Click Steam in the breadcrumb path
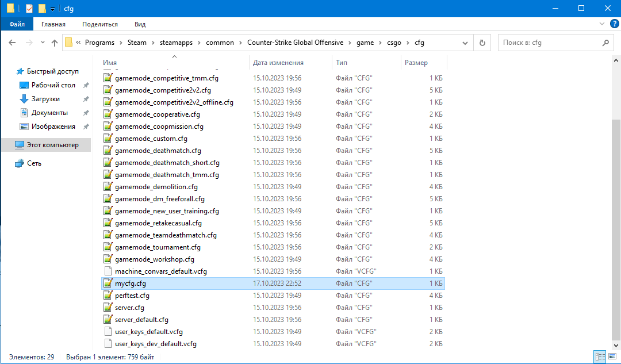 click(x=137, y=43)
